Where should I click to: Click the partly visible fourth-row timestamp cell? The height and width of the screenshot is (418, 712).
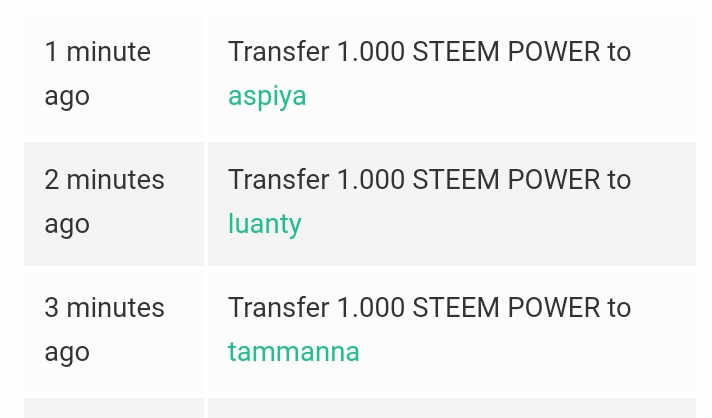(x=114, y=408)
